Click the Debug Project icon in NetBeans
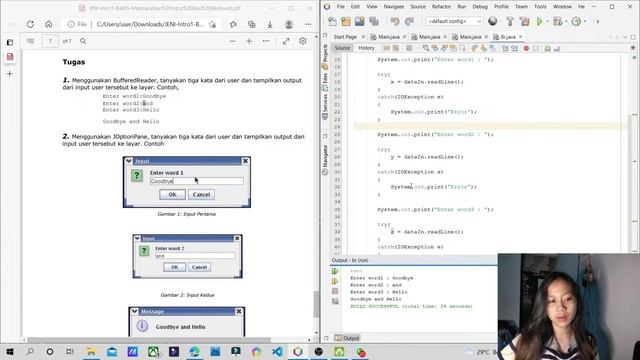Viewport: 640px width, 360px height. click(x=557, y=21)
